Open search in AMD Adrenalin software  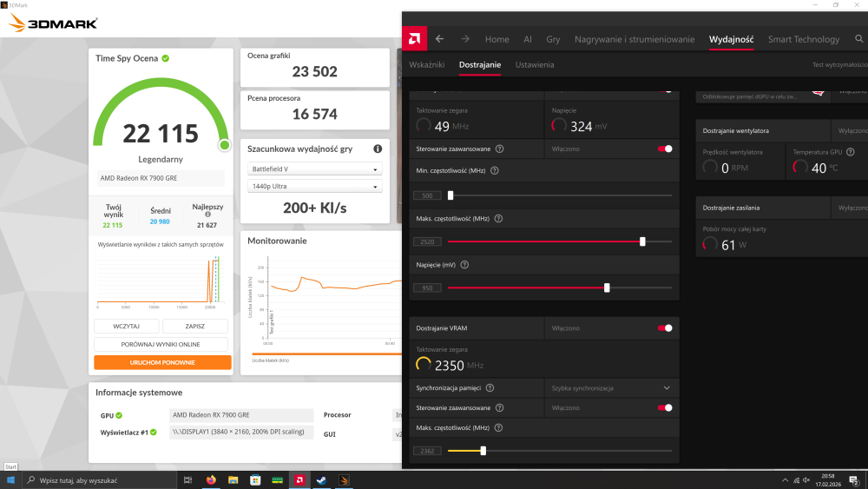point(861,39)
